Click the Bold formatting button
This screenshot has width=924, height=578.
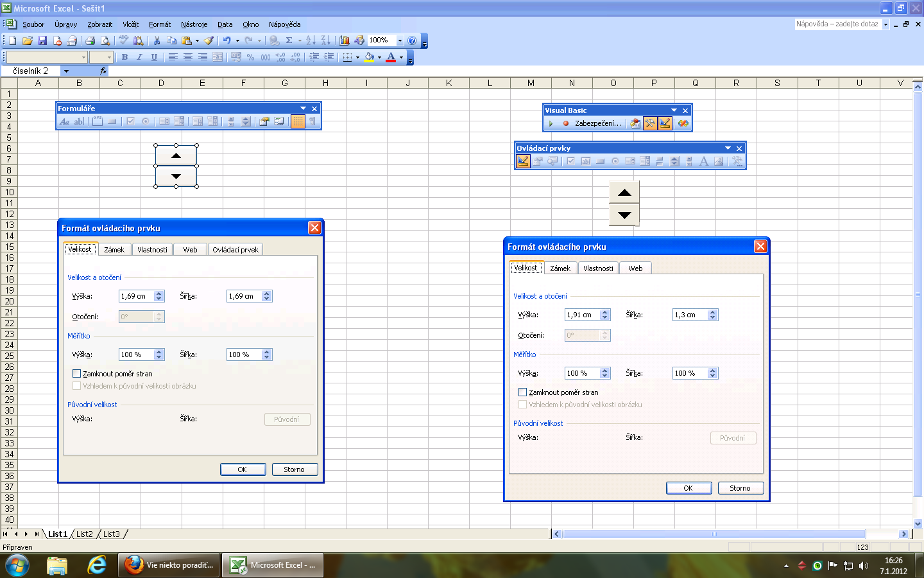point(124,57)
